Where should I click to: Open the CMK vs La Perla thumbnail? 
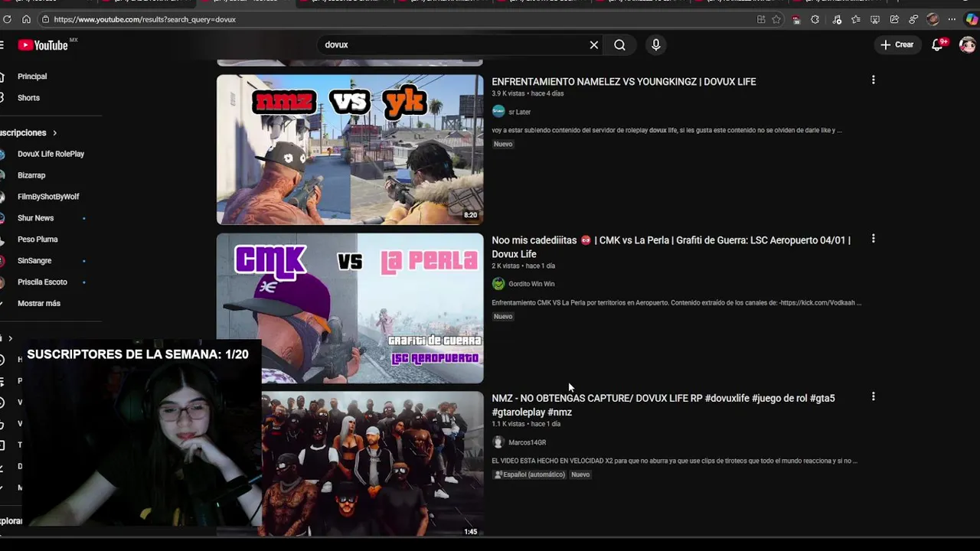(350, 308)
